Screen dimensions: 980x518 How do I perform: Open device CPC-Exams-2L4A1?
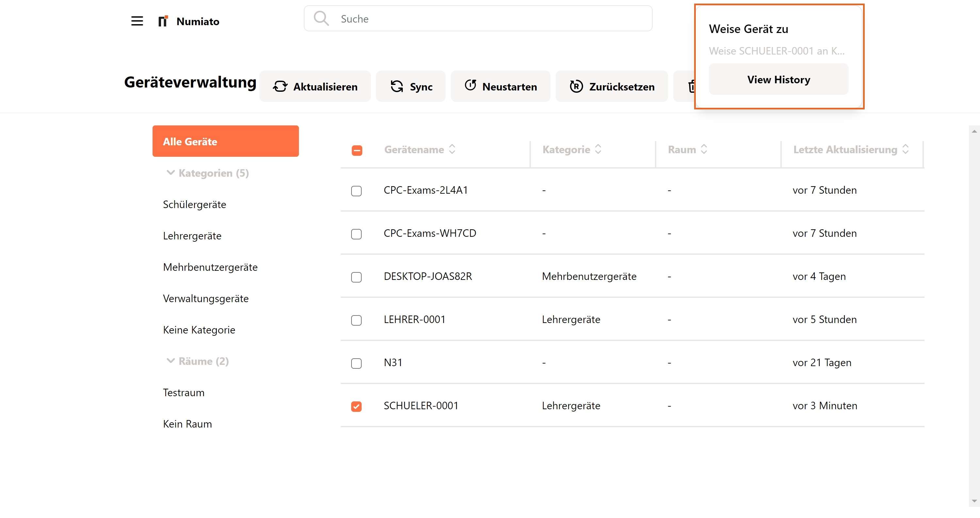(426, 190)
